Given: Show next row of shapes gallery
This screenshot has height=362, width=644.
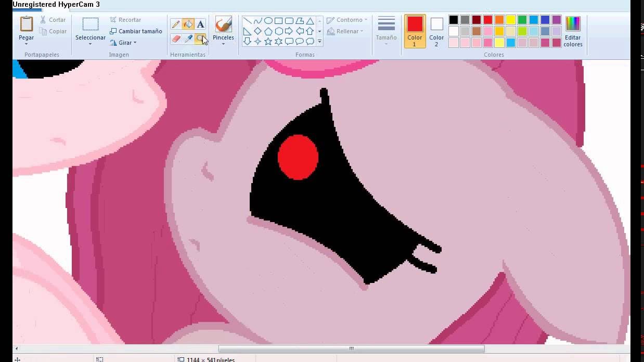Looking at the screenshot, I should pyautogui.click(x=319, y=31).
